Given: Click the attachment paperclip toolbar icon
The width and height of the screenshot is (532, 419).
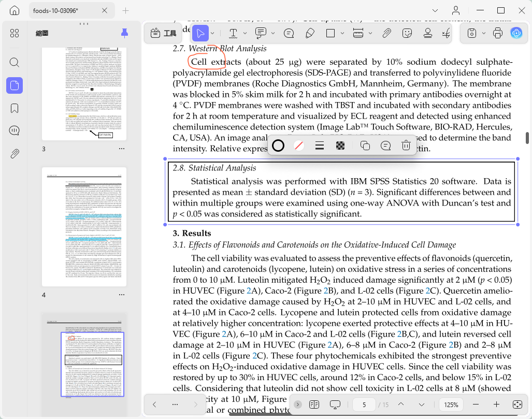Looking at the screenshot, I should pyautogui.click(x=386, y=33).
